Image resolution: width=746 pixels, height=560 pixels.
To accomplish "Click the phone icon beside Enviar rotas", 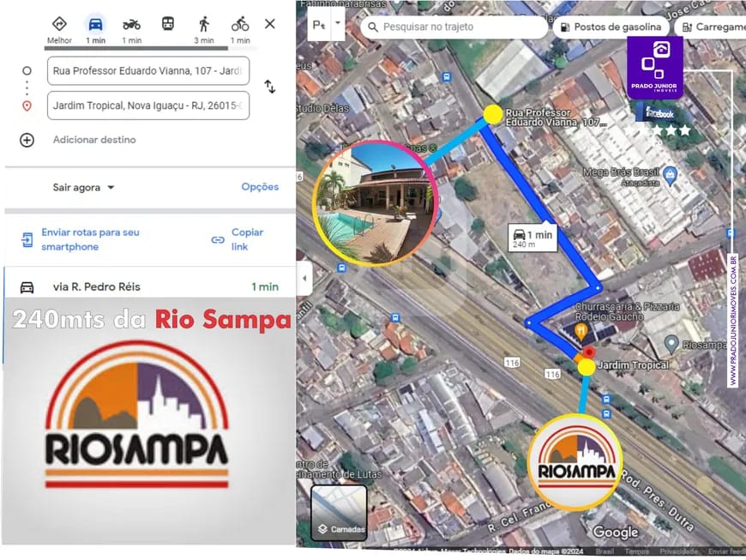I will coord(27,240).
